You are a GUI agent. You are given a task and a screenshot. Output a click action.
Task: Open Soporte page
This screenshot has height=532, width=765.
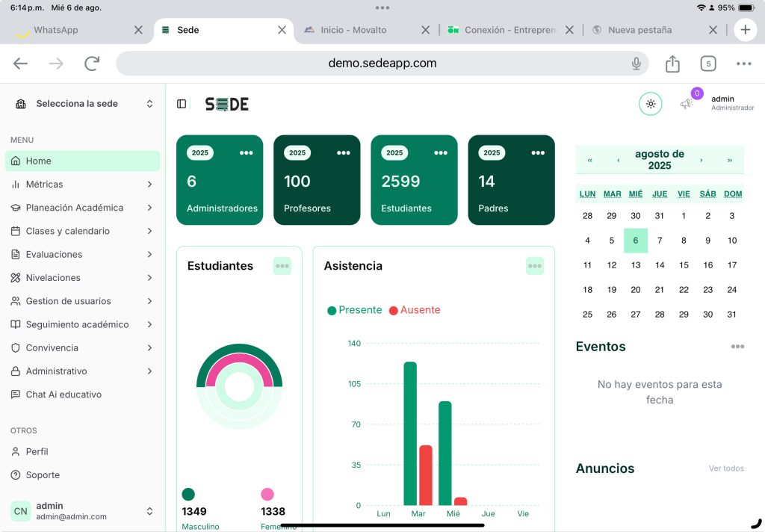82,475
